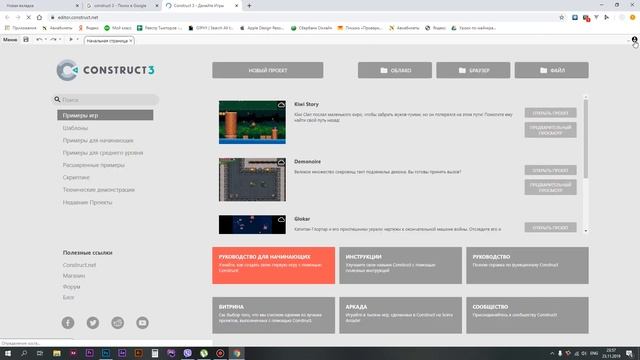Open Форум link

(71, 287)
